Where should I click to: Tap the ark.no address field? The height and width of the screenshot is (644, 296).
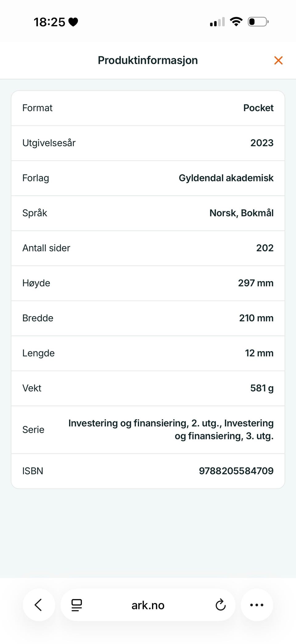point(148,605)
